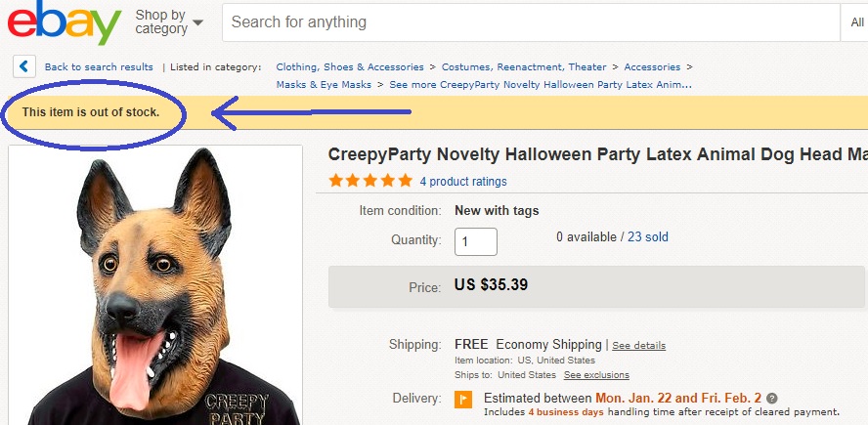
Task: Open the Shop by category dropdown
Action: pyautogui.click(x=169, y=21)
